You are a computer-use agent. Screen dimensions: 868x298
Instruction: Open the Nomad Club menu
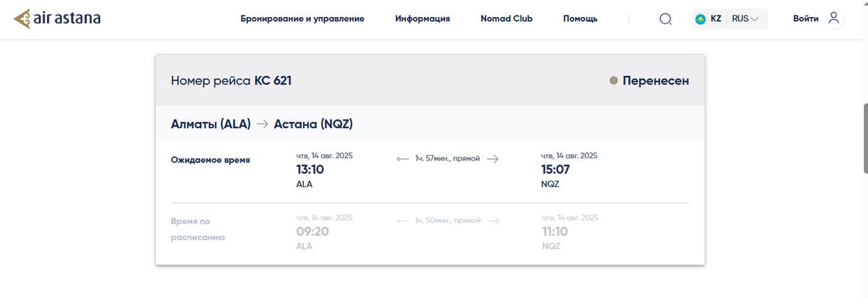point(507,19)
